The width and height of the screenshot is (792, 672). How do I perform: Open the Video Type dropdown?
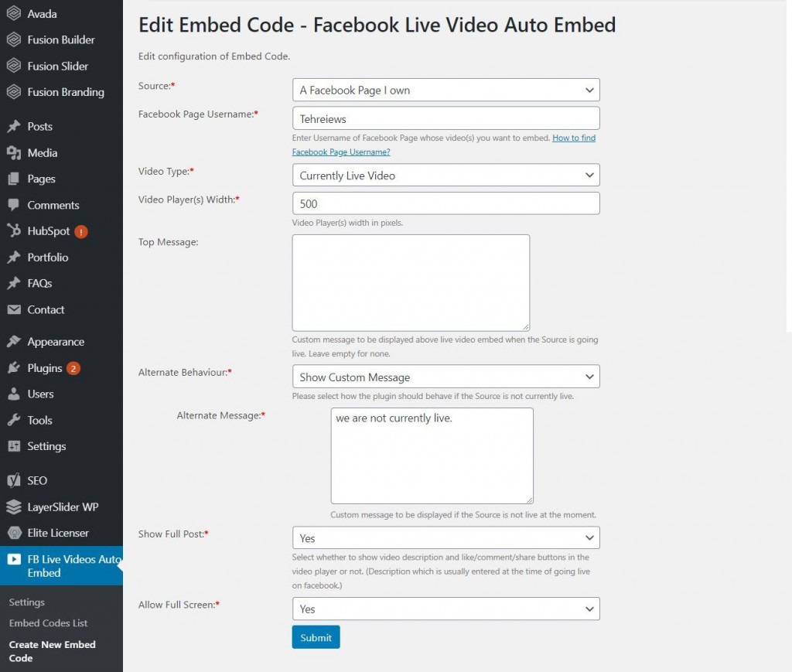[x=446, y=176]
